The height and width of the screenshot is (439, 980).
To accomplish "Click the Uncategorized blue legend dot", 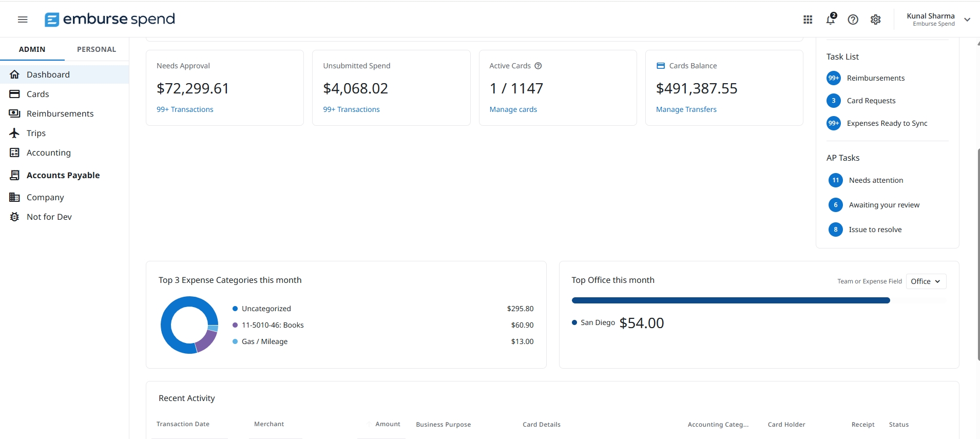I will (235, 309).
